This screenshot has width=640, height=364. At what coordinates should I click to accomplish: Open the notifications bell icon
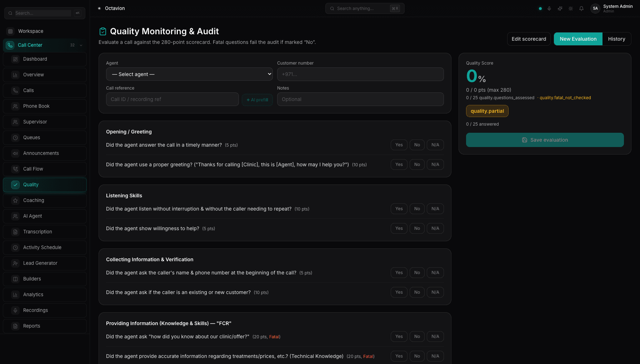[581, 9]
